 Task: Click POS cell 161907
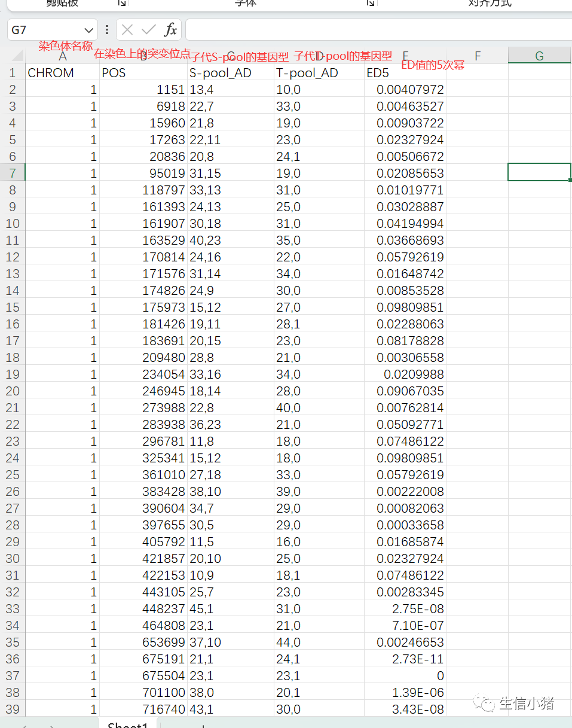point(143,224)
